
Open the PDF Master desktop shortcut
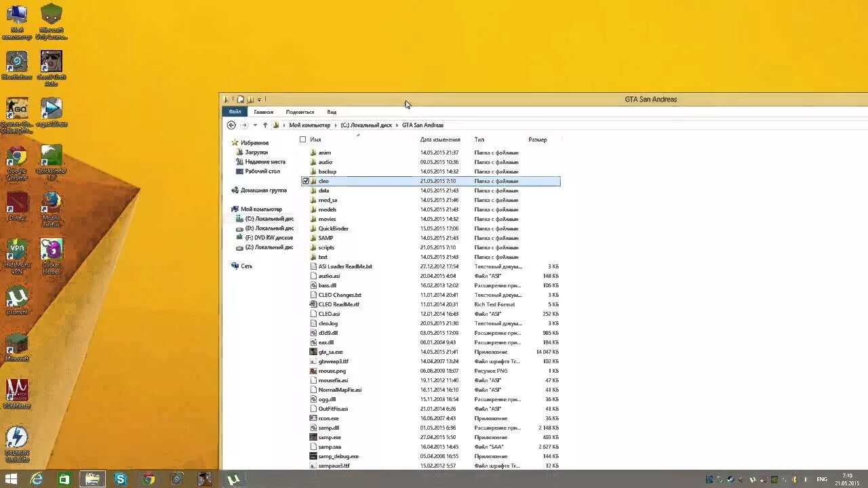coord(17,394)
